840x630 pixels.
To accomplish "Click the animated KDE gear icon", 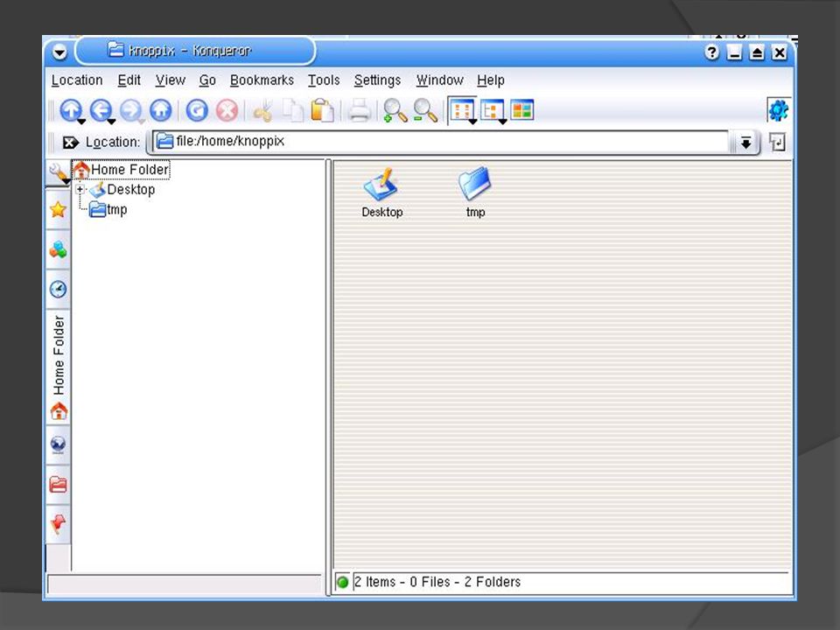I will point(779,110).
